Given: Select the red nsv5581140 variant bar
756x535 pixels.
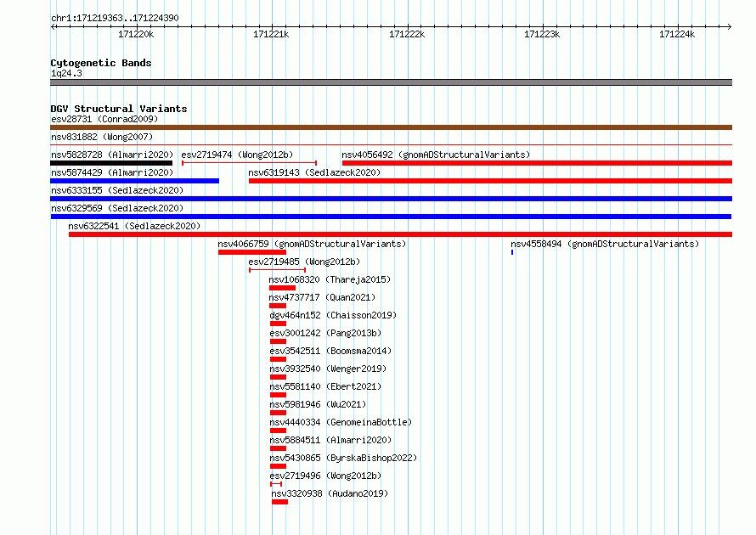Looking at the screenshot, I should tap(279, 395).
